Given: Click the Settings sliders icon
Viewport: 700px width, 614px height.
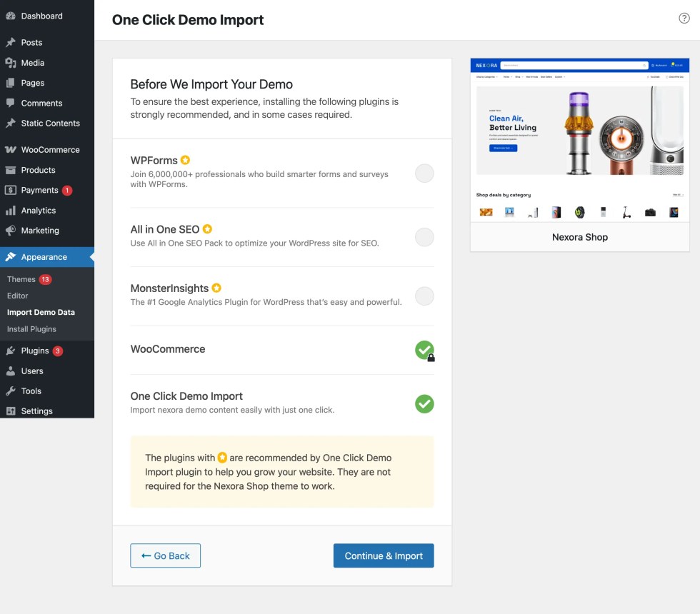Looking at the screenshot, I should [x=11, y=411].
